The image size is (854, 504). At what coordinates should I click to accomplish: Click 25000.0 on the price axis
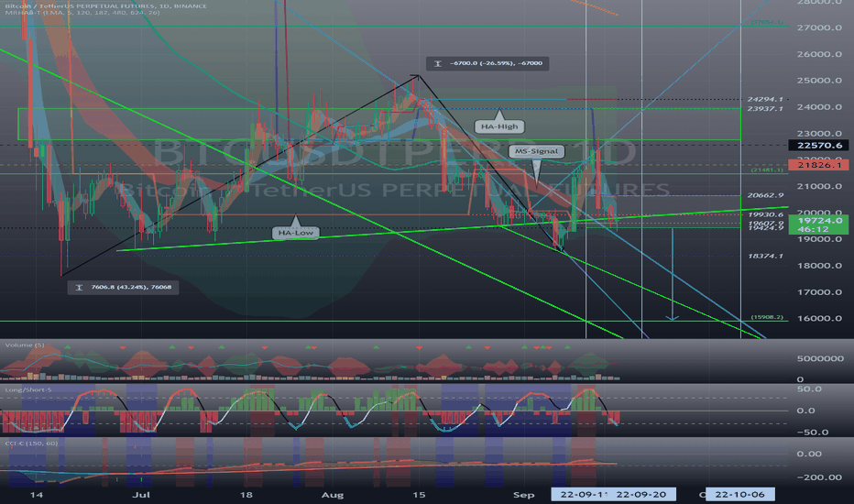click(819, 81)
